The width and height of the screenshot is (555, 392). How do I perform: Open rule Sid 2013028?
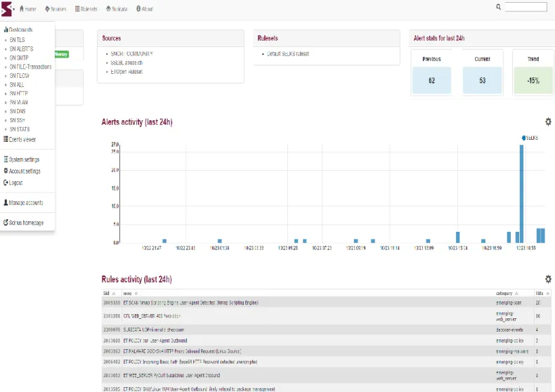coord(112,341)
